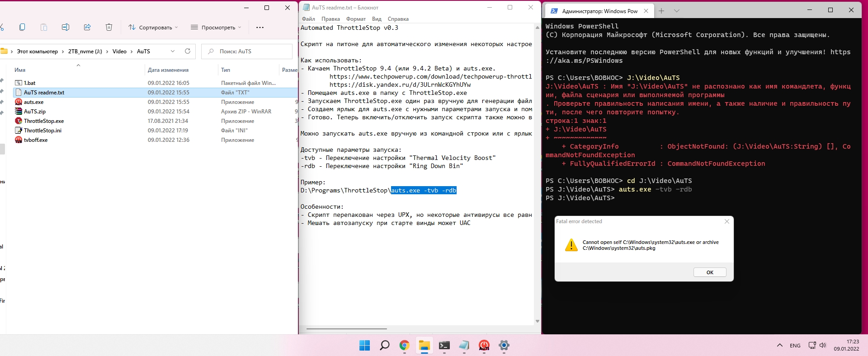This screenshot has width=868, height=356.
Task: Expand chevron after Этот компьютер breadcrumb
Action: pos(63,52)
